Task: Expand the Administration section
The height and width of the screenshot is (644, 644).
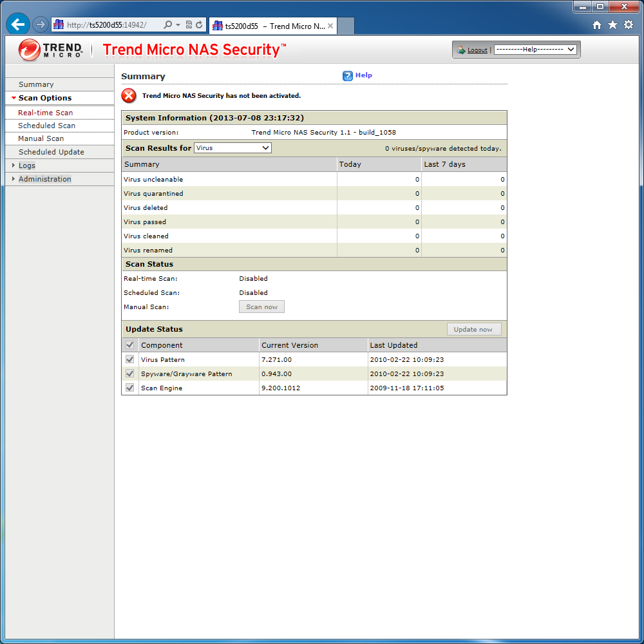Action: coord(45,179)
